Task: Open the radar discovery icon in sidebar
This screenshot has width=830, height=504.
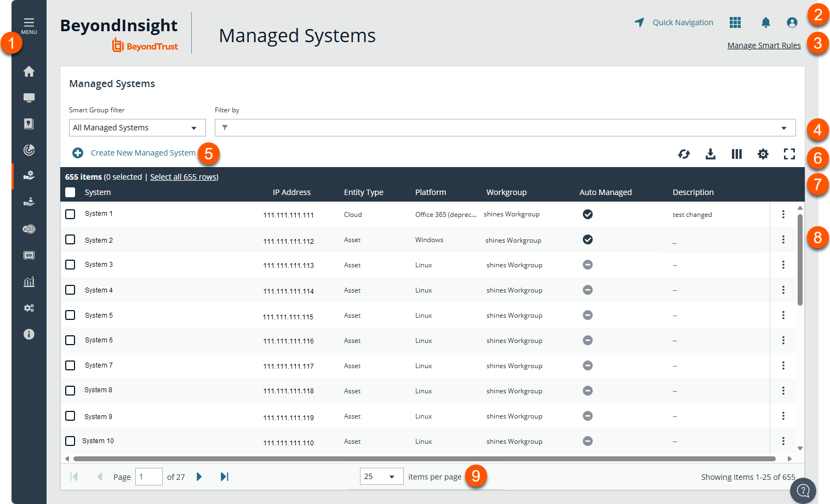Action: [x=29, y=150]
